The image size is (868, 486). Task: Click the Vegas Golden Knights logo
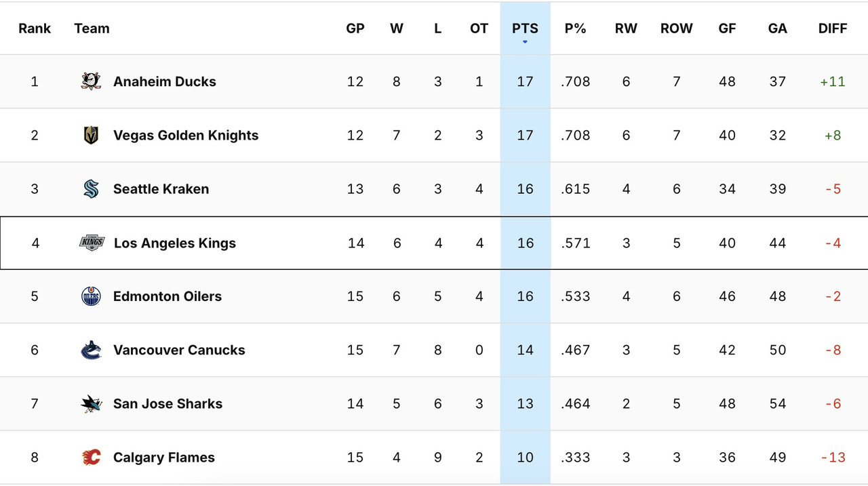pos(90,134)
